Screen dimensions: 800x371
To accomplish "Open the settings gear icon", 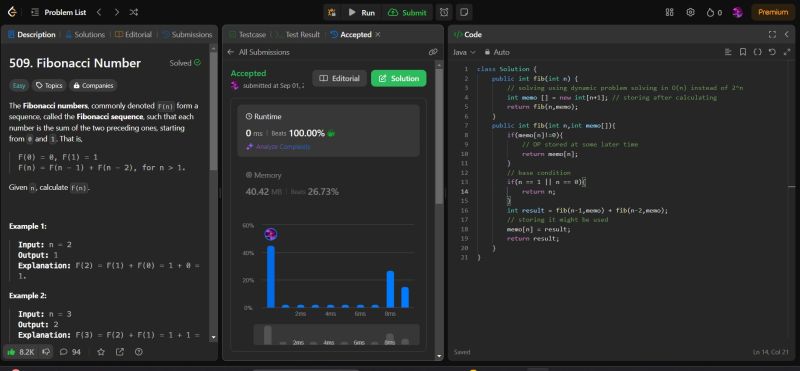I will pyautogui.click(x=690, y=12).
